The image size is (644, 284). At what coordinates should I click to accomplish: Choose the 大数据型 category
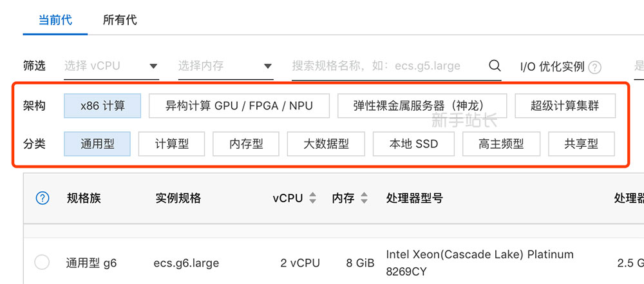click(326, 144)
